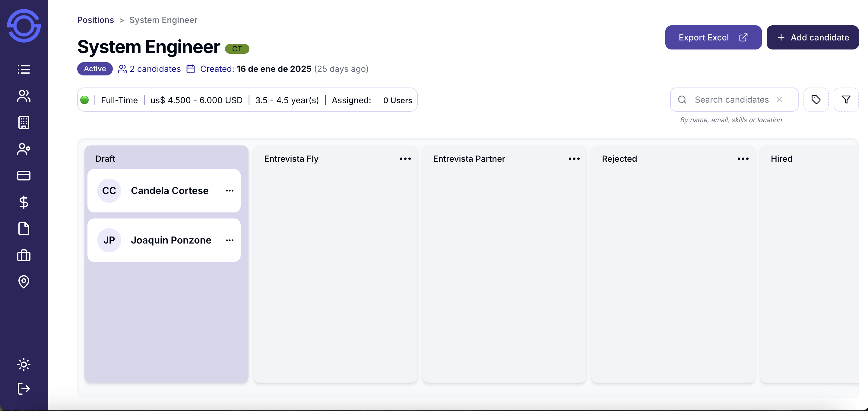Open the location pin icon in sidebar
The width and height of the screenshot is (868, 411).
24,282
